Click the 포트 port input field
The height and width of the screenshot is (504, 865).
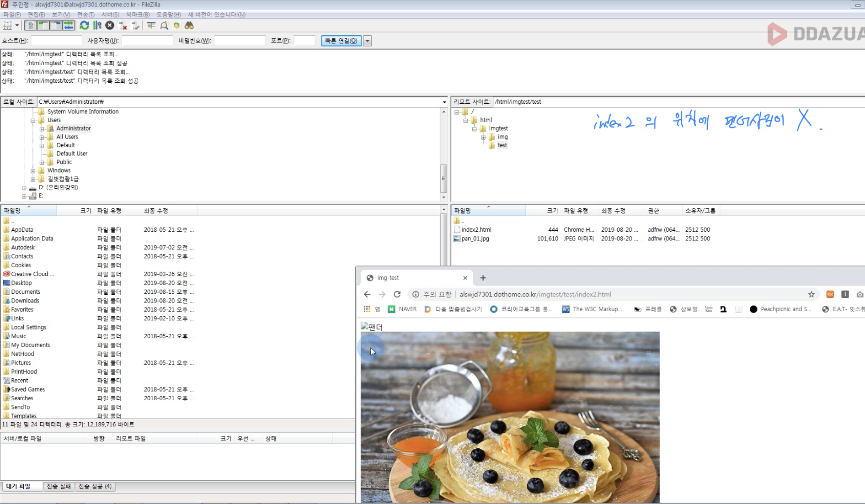pyautogui.click(x=304, y=41)
